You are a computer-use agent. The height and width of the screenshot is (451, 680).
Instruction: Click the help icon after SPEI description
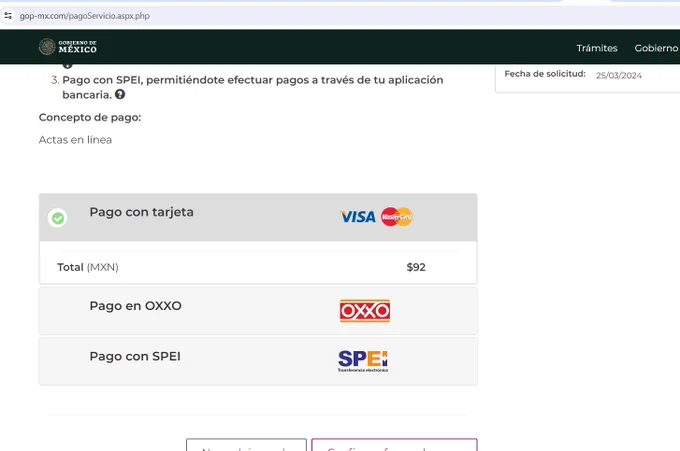pos(120,94)
